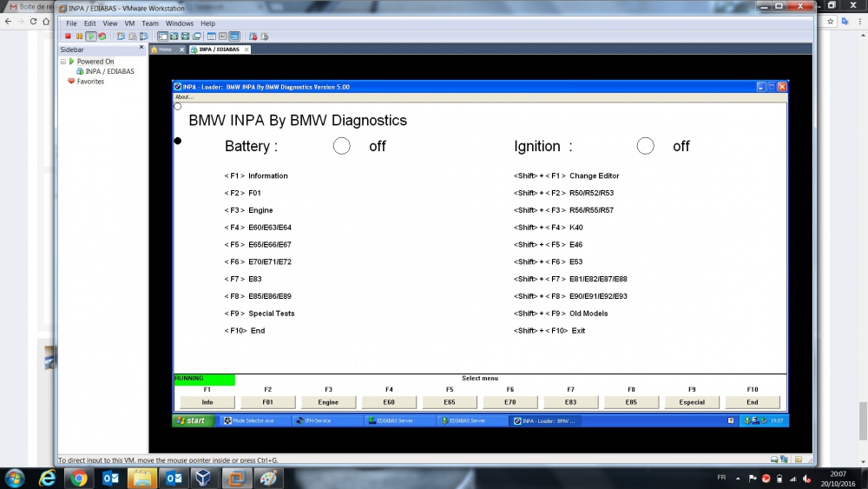The width and height of the screenshot is (868, 489).
Task: Click the E60 button
Action: click(389, 402)
